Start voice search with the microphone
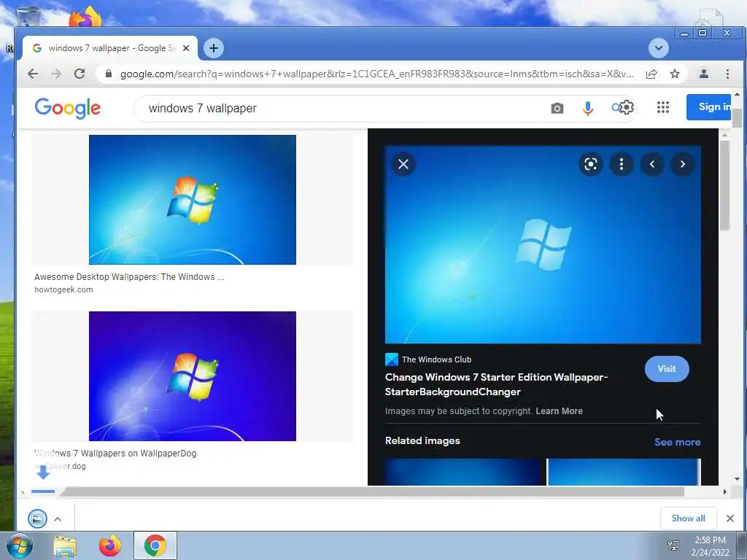 click(588, 109)
